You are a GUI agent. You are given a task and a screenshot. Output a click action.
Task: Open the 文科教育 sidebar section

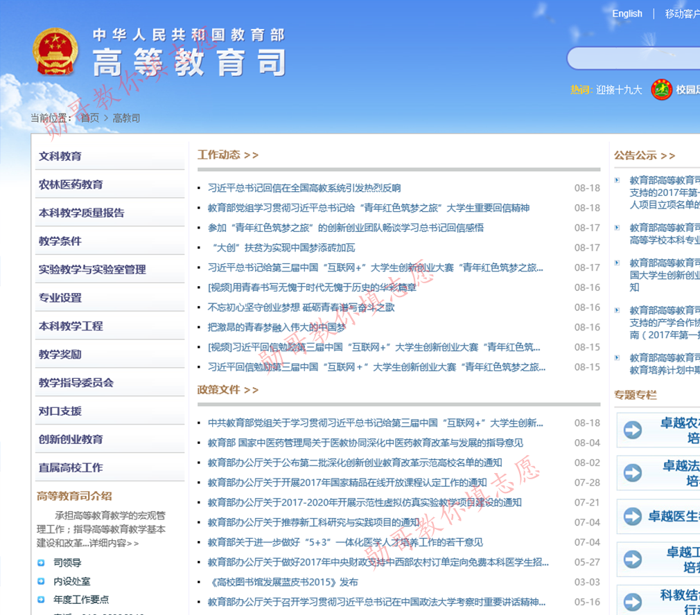tap(60, 156)
